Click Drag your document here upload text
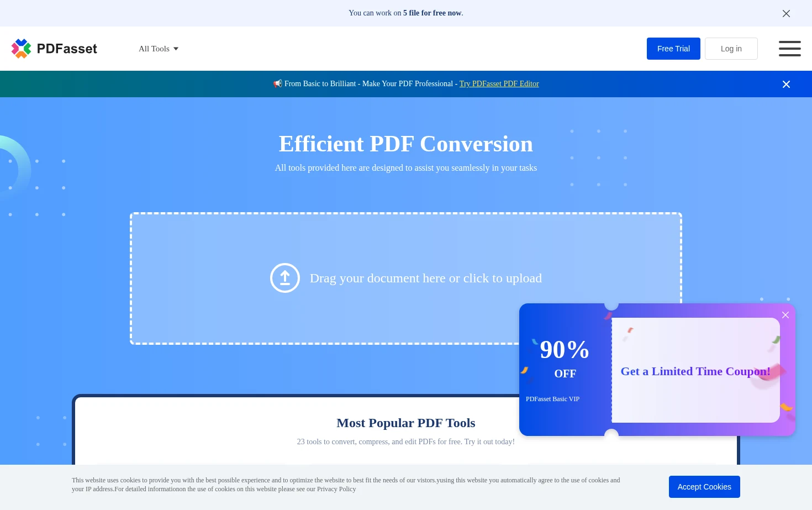Viewport: 812px width, 510px height. tap(426, 278)
